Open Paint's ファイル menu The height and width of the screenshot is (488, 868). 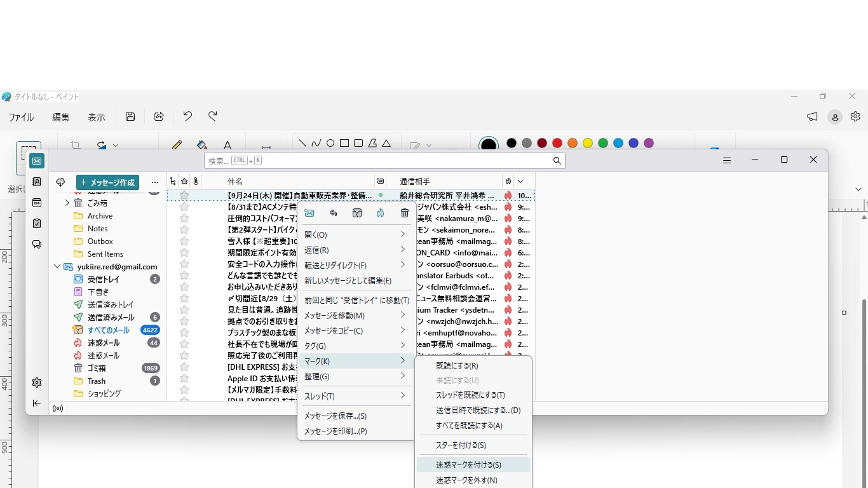click(x=21, y=117)
